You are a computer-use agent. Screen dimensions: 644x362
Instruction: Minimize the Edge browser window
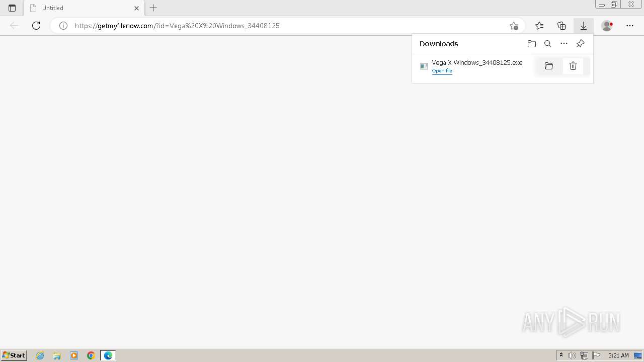click(x=602, y=5)
